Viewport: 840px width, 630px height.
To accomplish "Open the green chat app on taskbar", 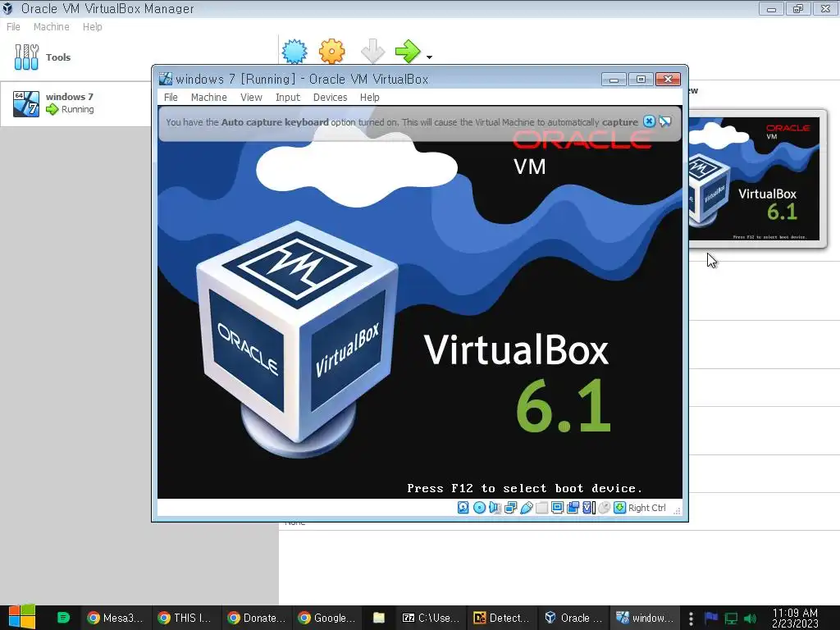I will coord(63,618).
